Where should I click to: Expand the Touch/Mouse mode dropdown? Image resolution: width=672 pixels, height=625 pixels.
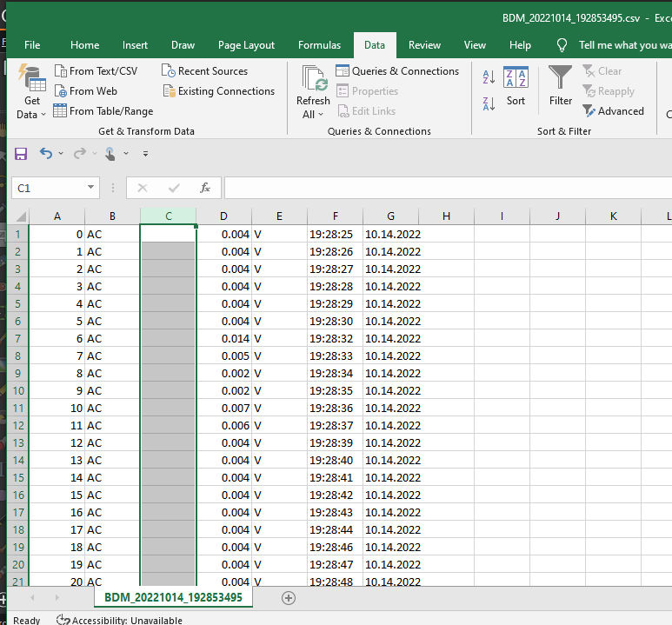tap(126, 153)
